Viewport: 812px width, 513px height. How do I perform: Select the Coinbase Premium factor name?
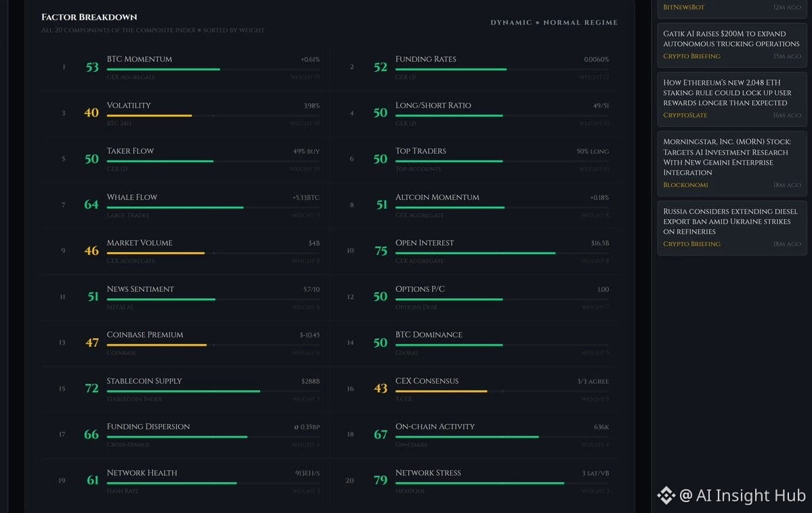click(145, 335)
